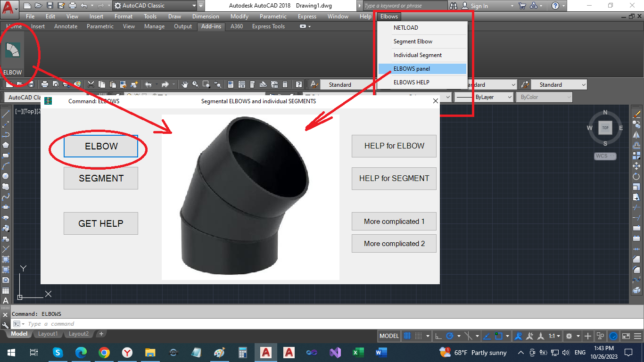Select ELBOWS panel menu entry
This screenshot has height=362, width=644.
[x=412, y=69]
